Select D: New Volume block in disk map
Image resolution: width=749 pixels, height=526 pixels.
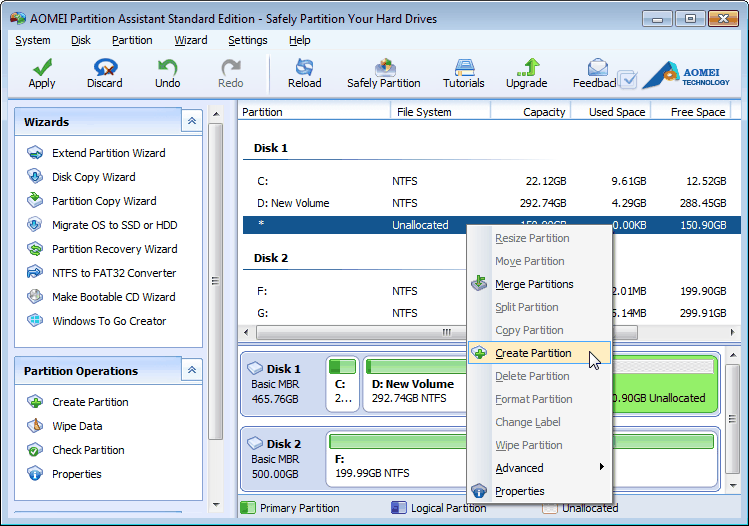tap(415, 384)
